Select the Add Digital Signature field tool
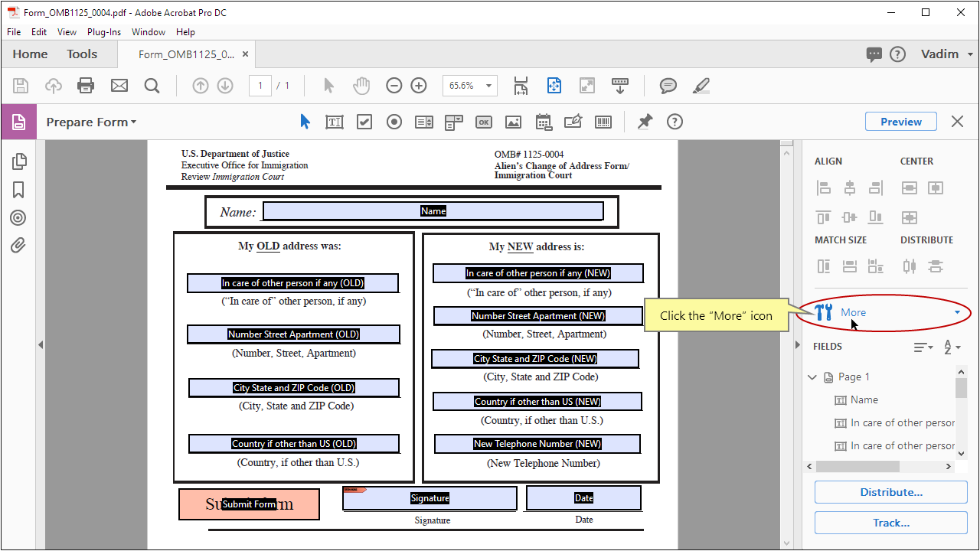980x551 pixels. click(573, 122)
